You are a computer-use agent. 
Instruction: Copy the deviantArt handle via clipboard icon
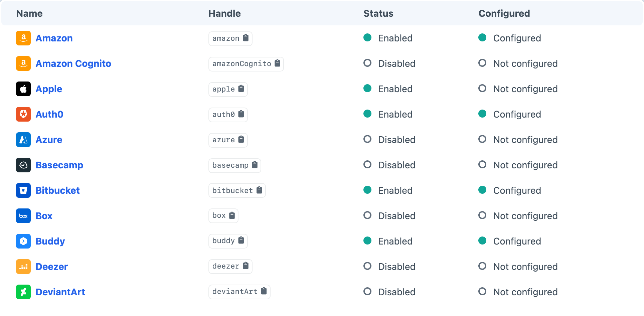(264, 291)
